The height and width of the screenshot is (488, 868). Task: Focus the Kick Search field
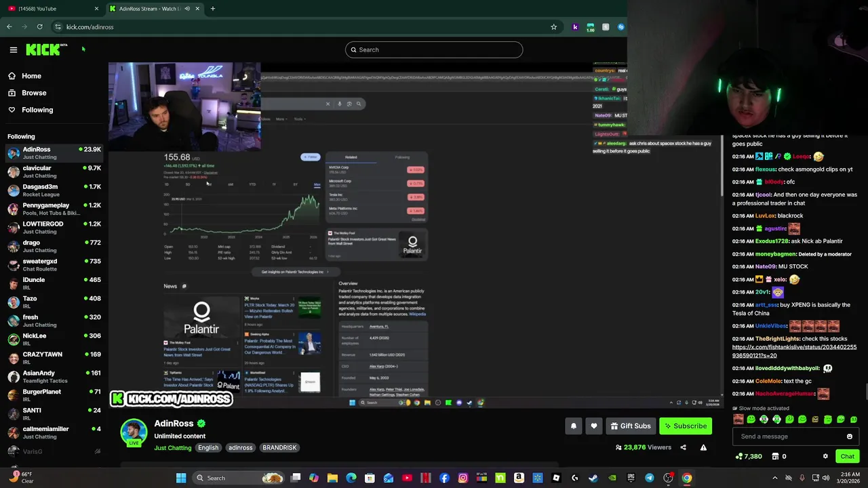pos(434,49)
